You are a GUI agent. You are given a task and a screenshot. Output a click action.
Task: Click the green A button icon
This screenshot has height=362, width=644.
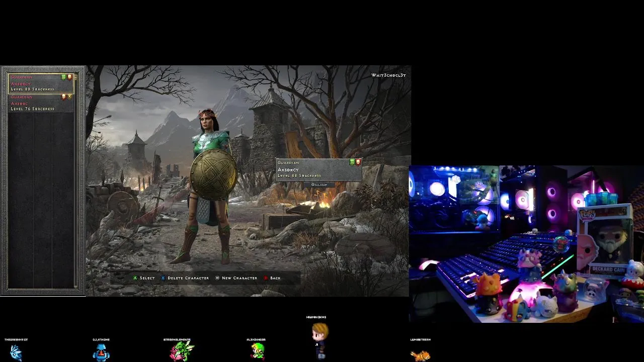point(135,278)
